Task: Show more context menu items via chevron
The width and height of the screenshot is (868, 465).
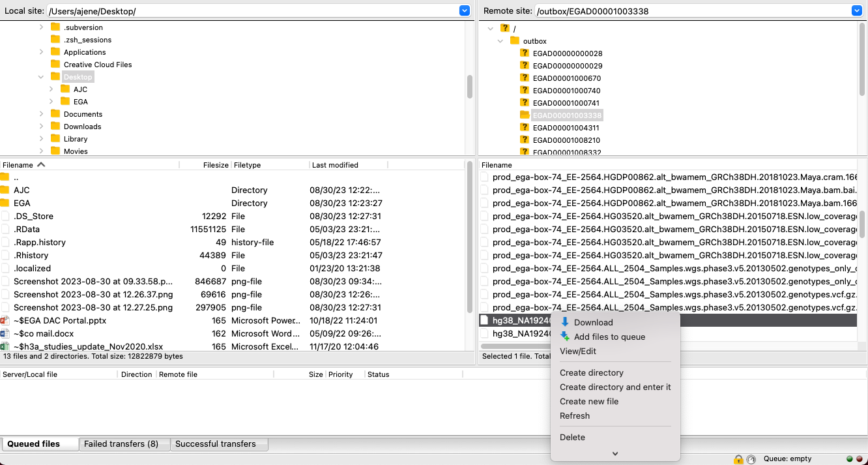Action: pyautogui.click(x=615, y=453)
